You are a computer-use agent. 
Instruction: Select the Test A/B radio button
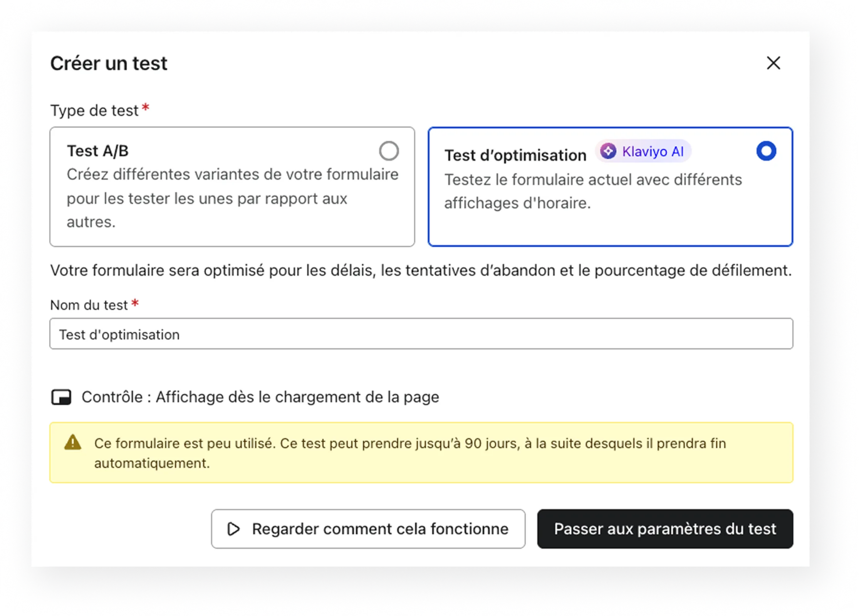(x=388, y=151)
